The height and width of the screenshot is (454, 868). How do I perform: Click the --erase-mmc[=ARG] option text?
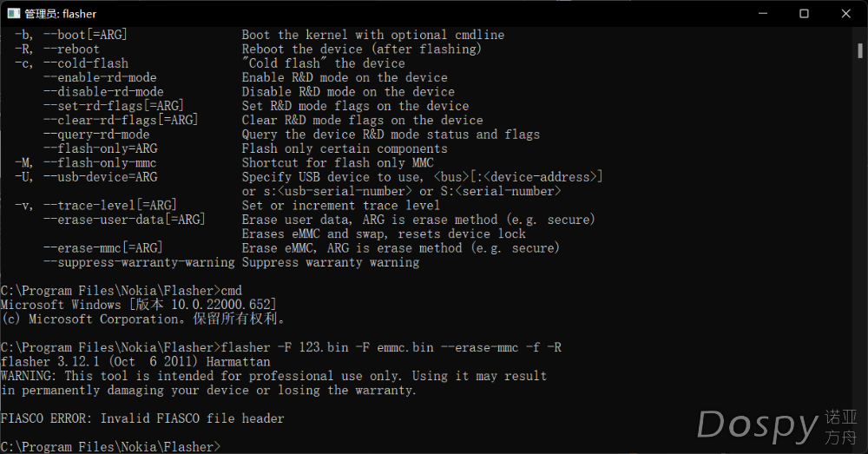click(x=103, y=248)
